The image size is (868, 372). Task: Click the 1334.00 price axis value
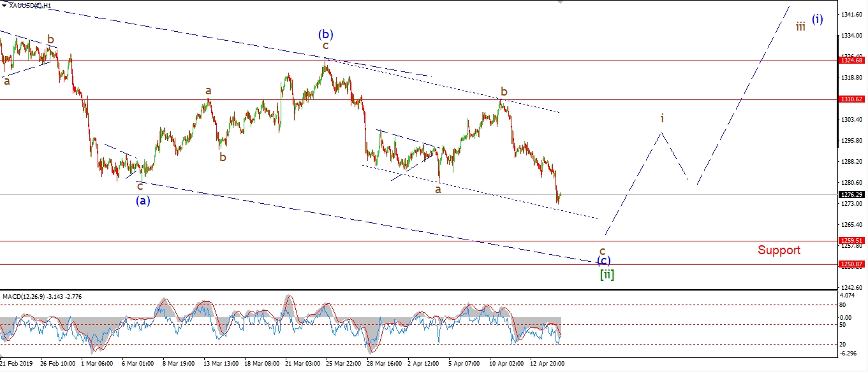(852, 35)
